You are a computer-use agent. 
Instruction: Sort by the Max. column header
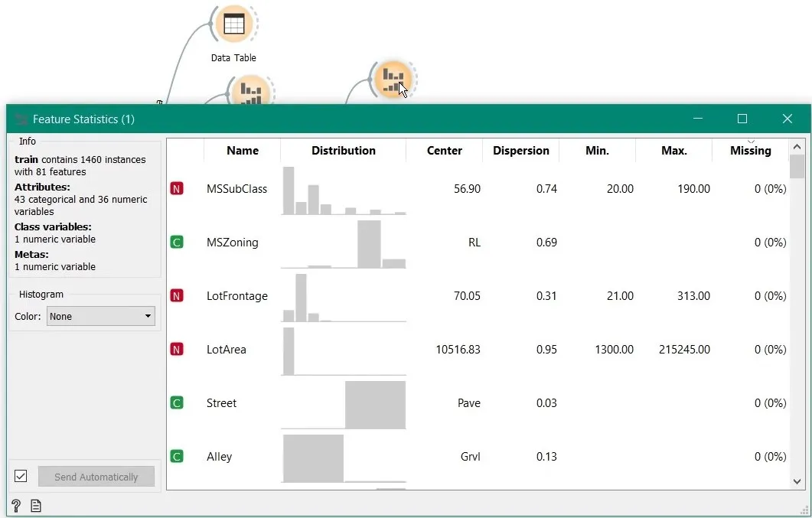coord(673,151)
